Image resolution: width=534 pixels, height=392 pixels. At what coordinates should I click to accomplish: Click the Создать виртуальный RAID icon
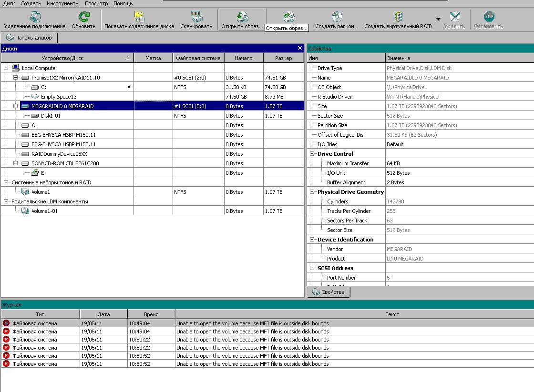click(x=398, y=18)
